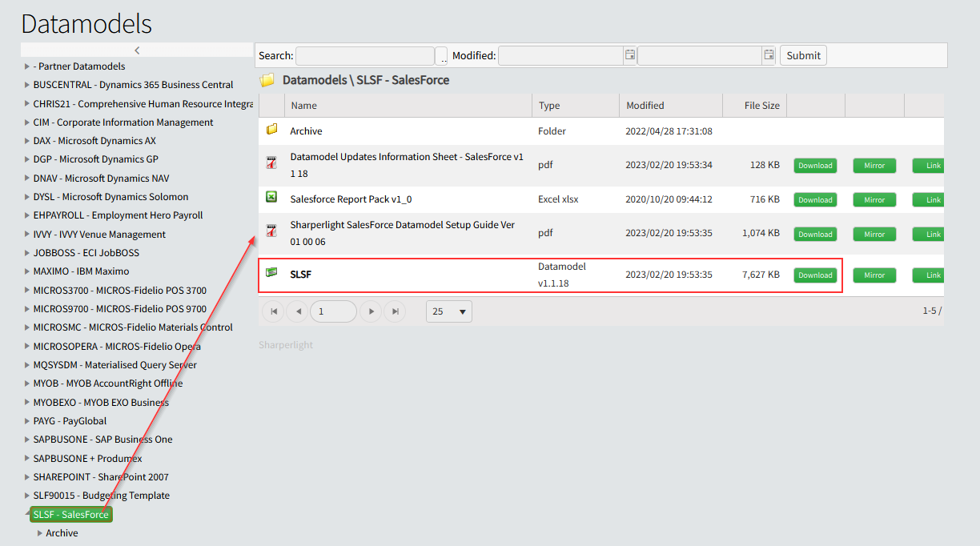Select SLSF - SalesForce in the tree
This screenshot has height=546, width=980.
coord(70,514)
